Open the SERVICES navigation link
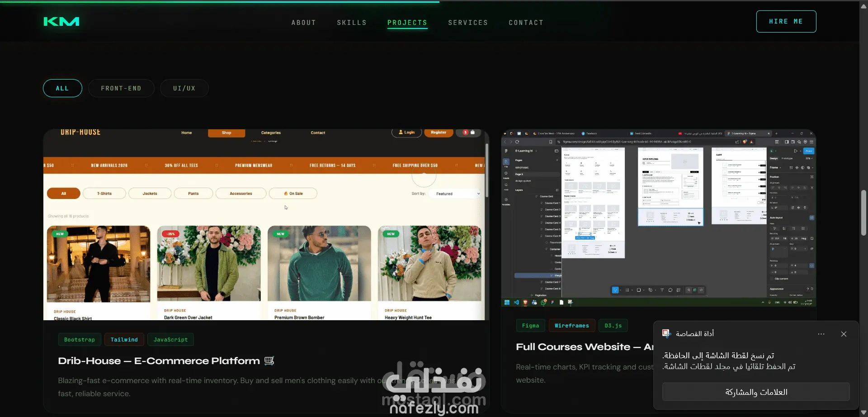The width and height of the screenshot is (868, 417). (468, 23)
